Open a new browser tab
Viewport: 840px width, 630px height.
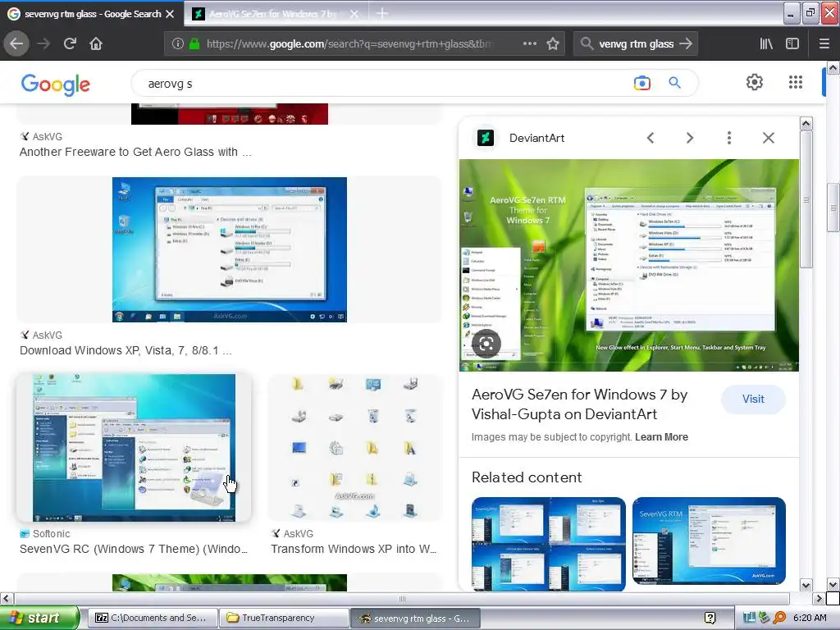click(382, 13)
